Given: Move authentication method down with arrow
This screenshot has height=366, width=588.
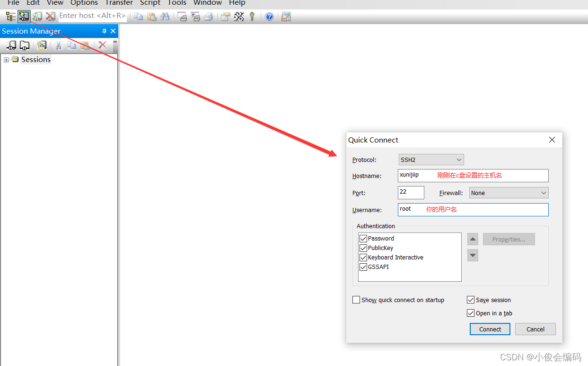Looking at the screenshot, I should pos(473,256).
